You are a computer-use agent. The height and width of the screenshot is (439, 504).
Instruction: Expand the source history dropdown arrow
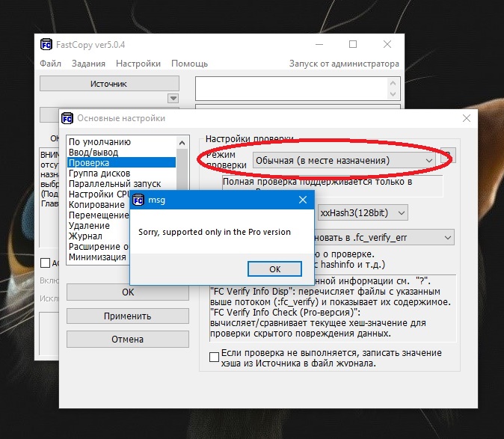(x=173, y=98)
